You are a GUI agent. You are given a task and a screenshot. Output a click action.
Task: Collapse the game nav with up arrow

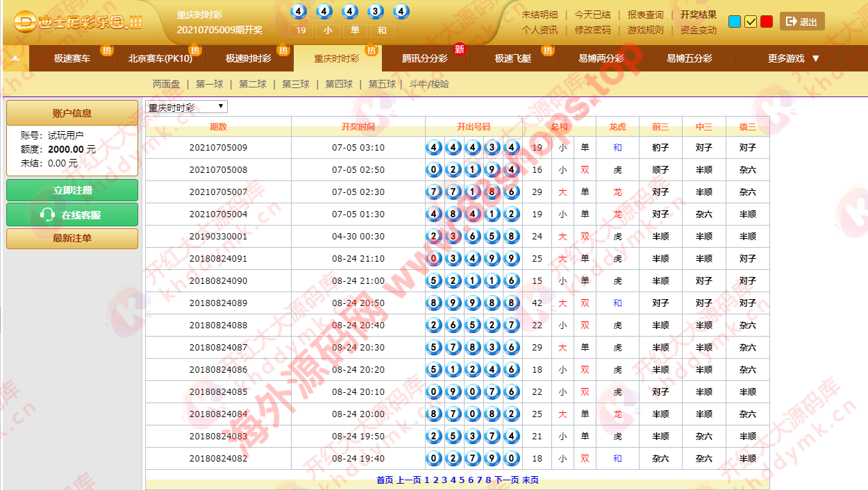coord(15,58)
